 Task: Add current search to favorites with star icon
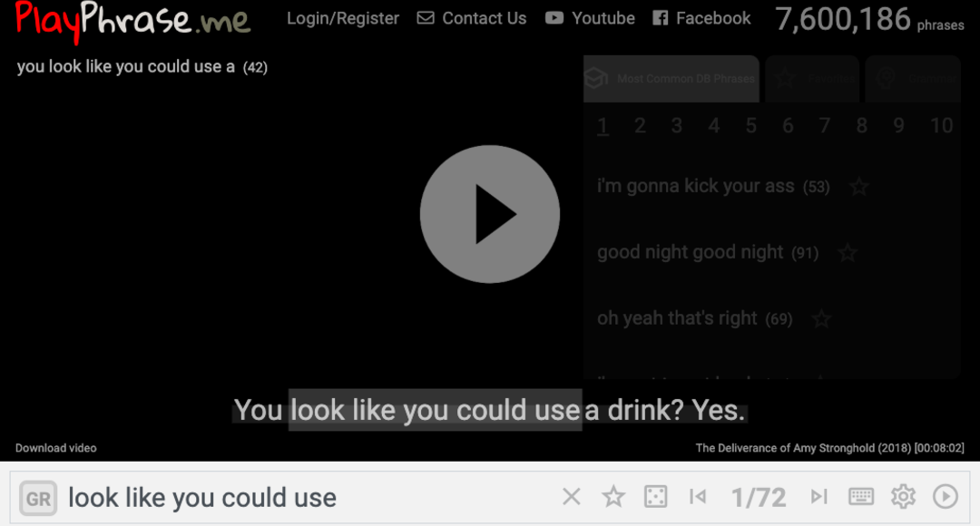(x=613, y=496)
